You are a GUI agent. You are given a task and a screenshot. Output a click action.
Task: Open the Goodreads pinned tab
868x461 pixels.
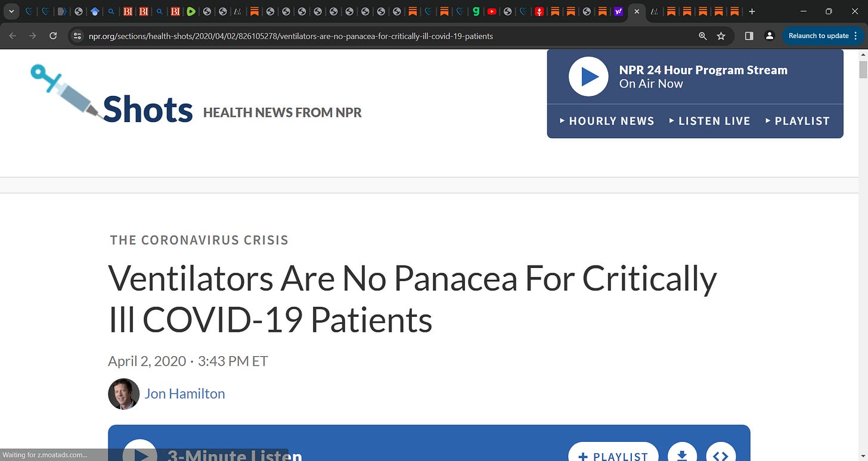coord(475,11)
